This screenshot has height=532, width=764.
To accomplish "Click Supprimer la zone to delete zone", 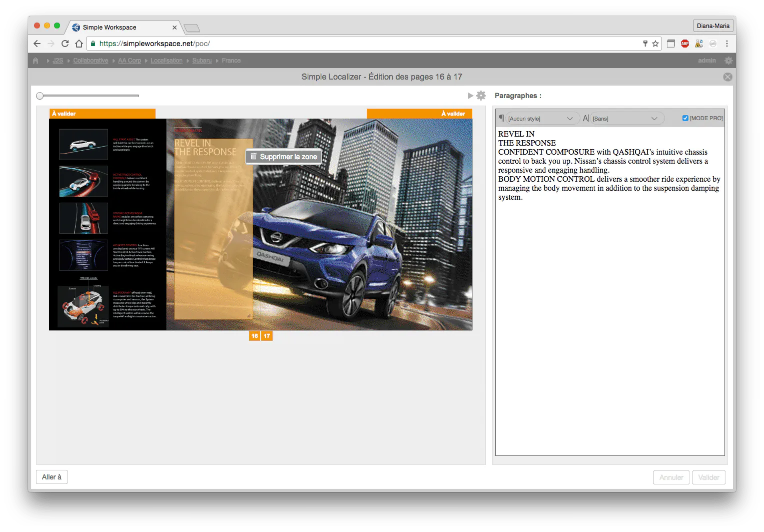I will (x=284, y=157).
